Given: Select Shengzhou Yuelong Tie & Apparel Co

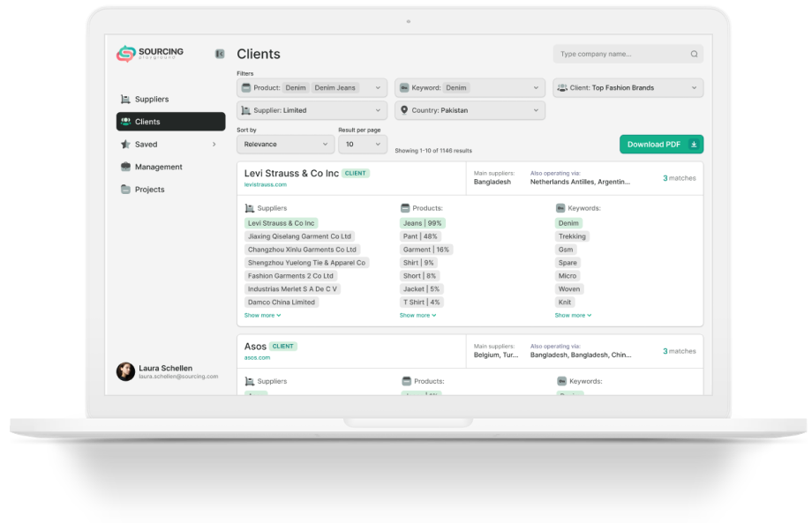Looking at the screenshot, I should 306,263.
